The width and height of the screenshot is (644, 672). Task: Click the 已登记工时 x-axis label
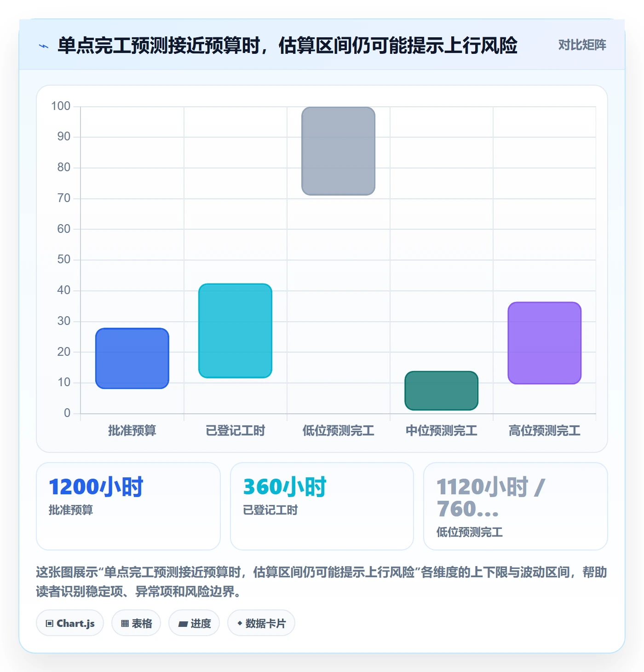point(236,431)
